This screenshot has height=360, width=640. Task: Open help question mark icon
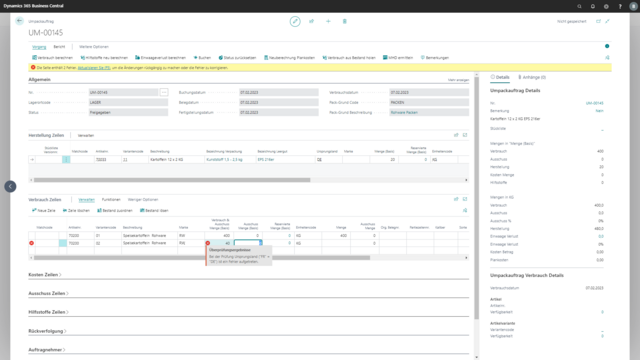pos(620,6)
